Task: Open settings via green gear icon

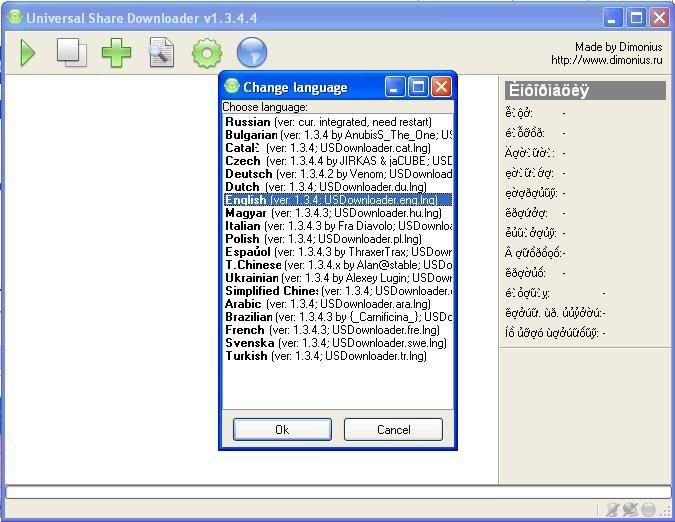Action: point(207,53)
